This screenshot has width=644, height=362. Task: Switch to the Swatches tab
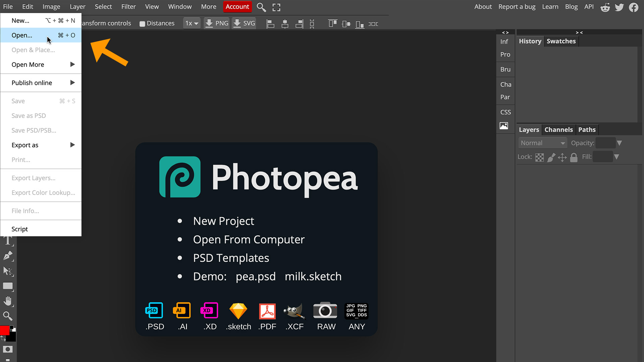click(x=561, y=41)
